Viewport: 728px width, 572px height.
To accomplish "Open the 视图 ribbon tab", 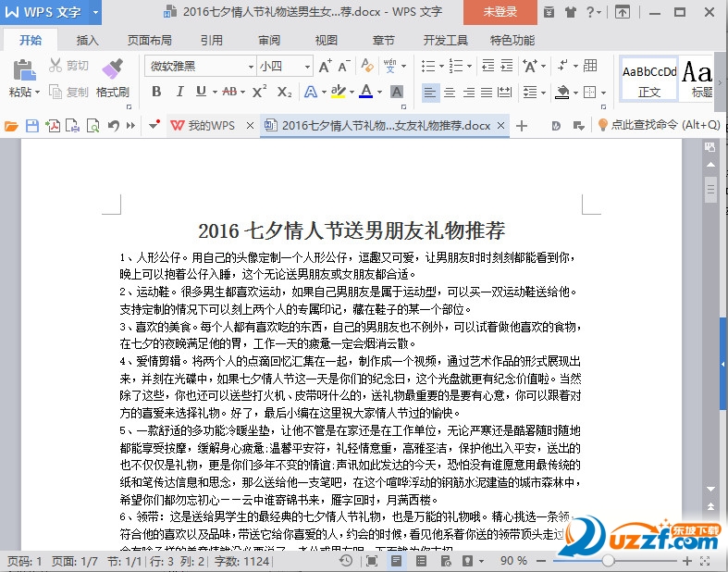I will [x=327, y=41].
